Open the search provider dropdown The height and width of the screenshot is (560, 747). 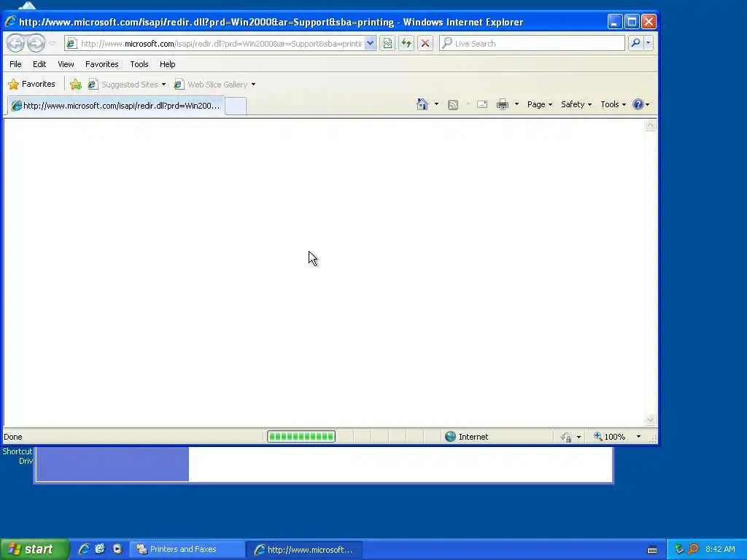click(x=648, y=43)
